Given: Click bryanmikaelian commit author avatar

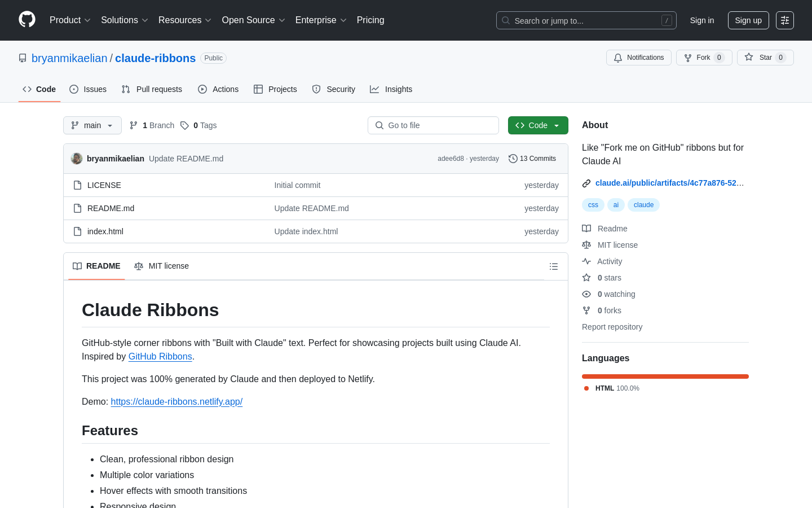Looking at the screenshot, I should point(77,159).
